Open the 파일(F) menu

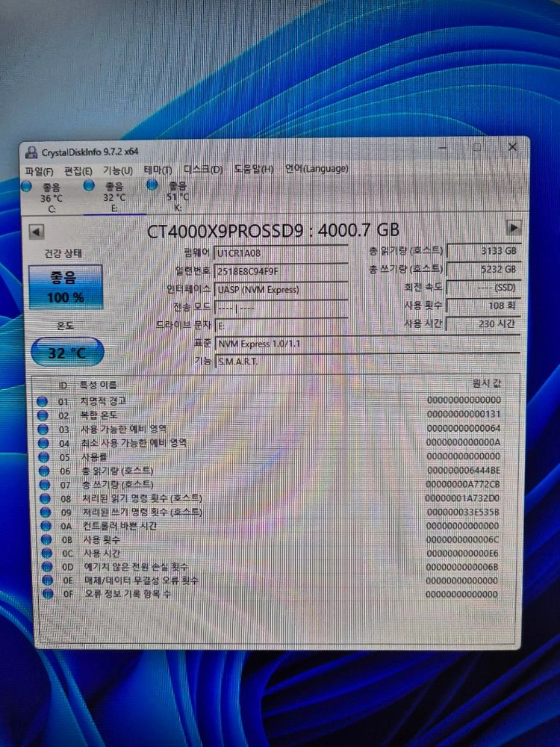click(39, 171)
